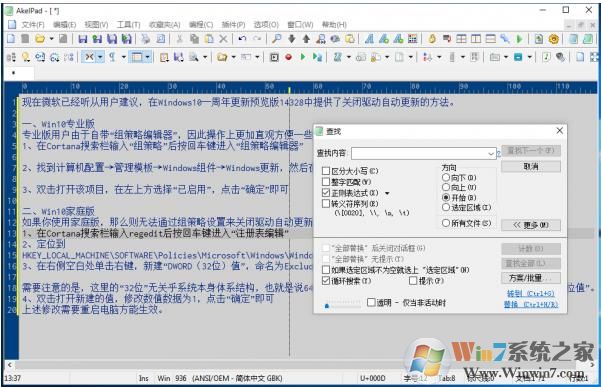Uncheck the 正则表达式 checkbox
This screenshot has width=601, height=387.
(326, 193)
